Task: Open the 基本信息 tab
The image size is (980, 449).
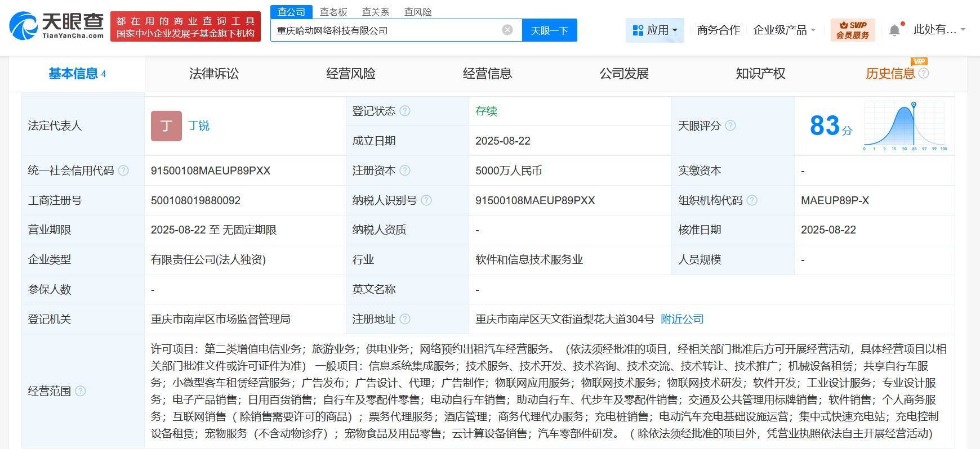Action: coord(77,73)
